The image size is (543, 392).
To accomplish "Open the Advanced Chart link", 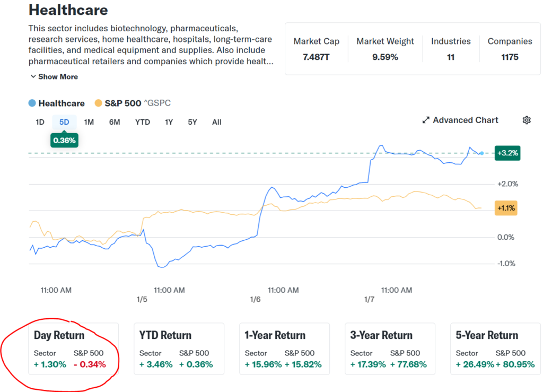I will [465, 120].
